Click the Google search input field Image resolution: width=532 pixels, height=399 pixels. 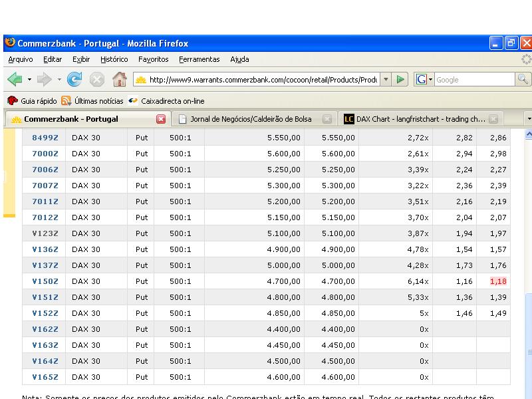[x=474, y=80]
